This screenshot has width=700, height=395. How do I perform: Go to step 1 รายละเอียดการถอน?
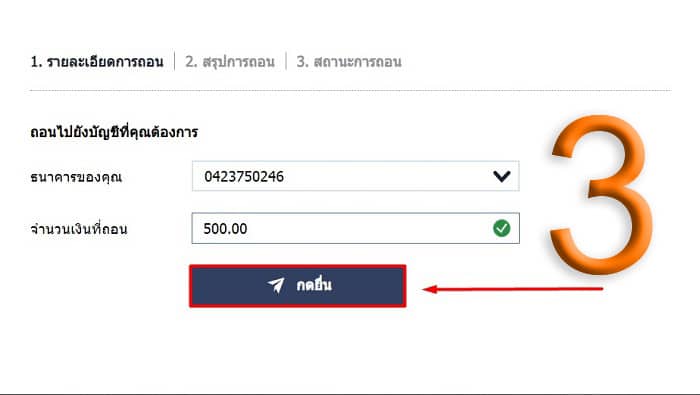[x=97, y=62]
